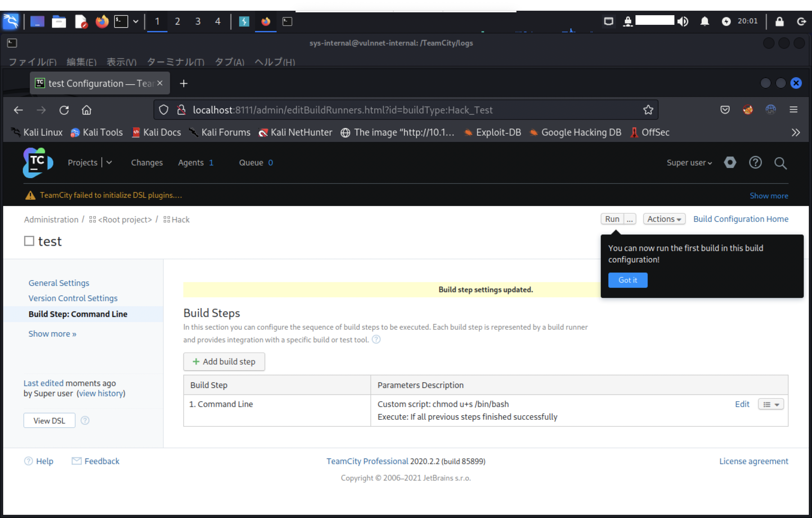Open the Actions dropdown button

[664, 219]
